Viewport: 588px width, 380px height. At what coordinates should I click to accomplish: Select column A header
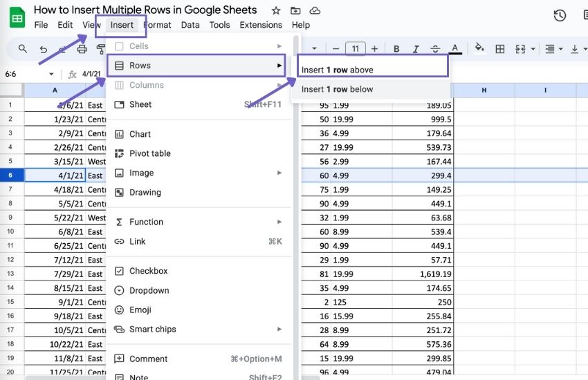tap(55, 91)
